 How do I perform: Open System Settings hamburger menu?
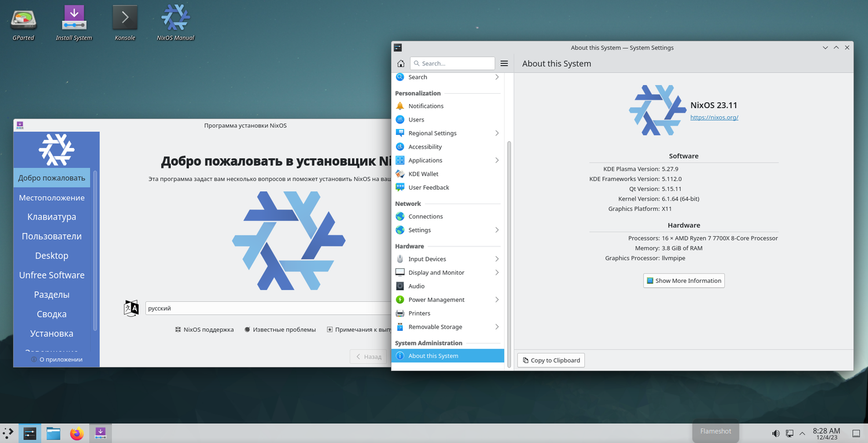click(x=504, y=64)
